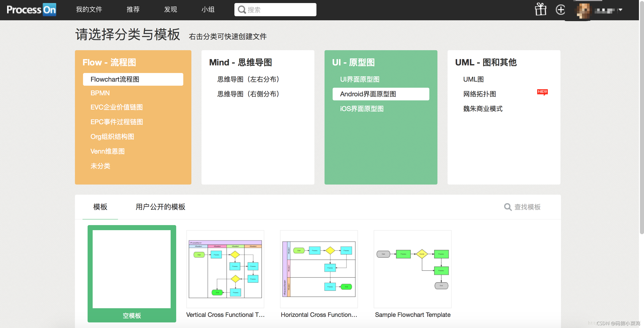Open the 发现 menu item
The image size is (644, 328).
(x=170, y=10)
